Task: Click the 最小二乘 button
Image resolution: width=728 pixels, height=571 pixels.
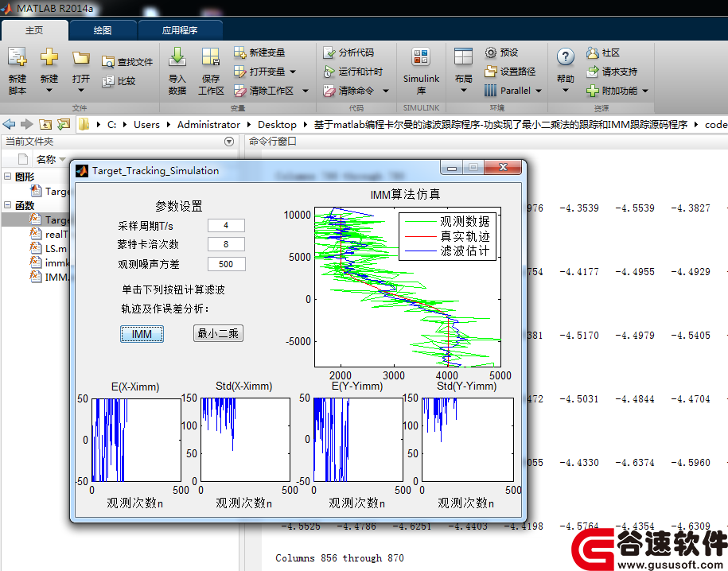Action: coord(218,333)
